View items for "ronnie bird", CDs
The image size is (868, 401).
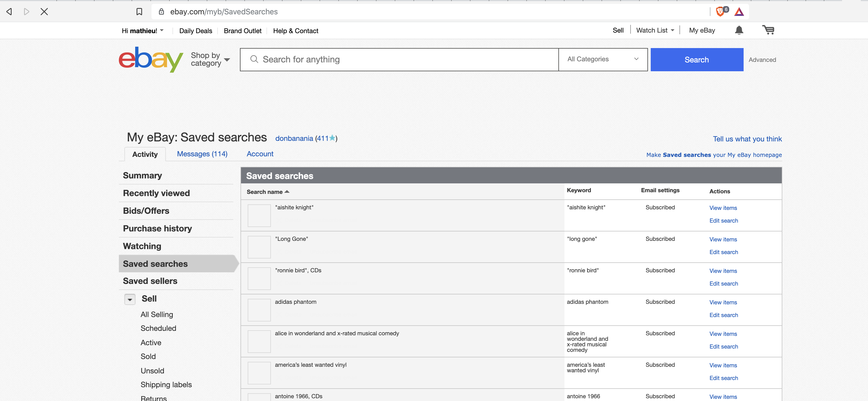click(x=723, y=271)
